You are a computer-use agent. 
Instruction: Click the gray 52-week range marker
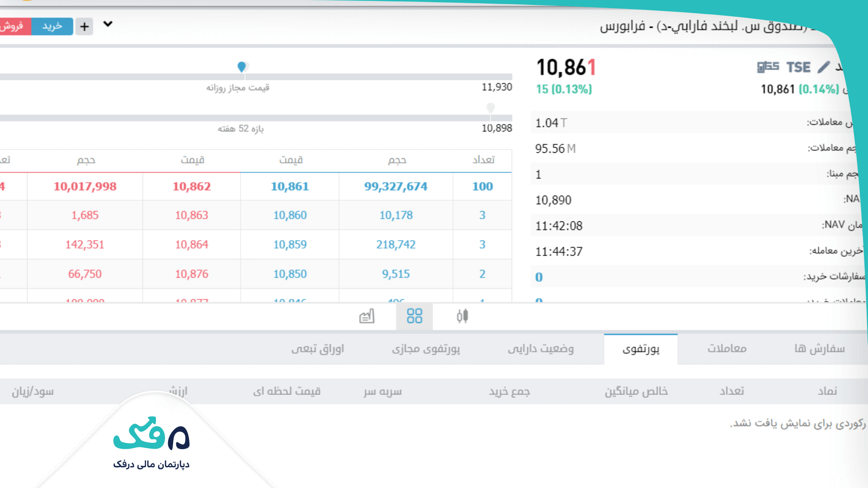[x=491, y=108]
